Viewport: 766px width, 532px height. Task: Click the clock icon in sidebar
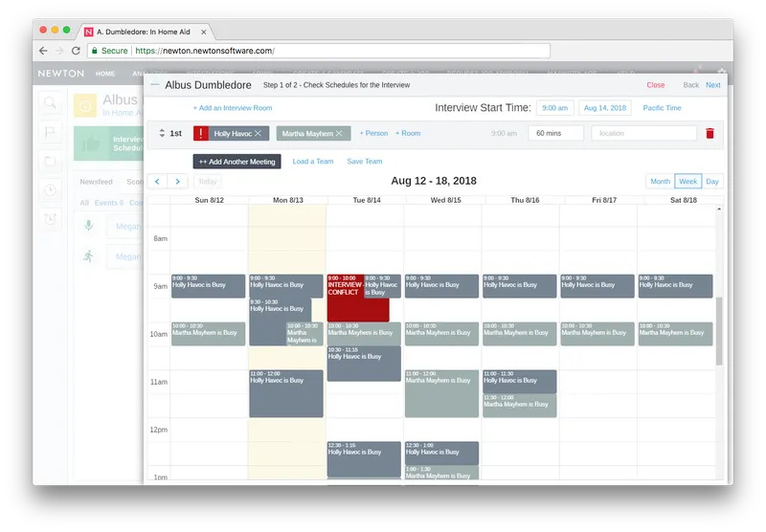(x=50, y=189)
